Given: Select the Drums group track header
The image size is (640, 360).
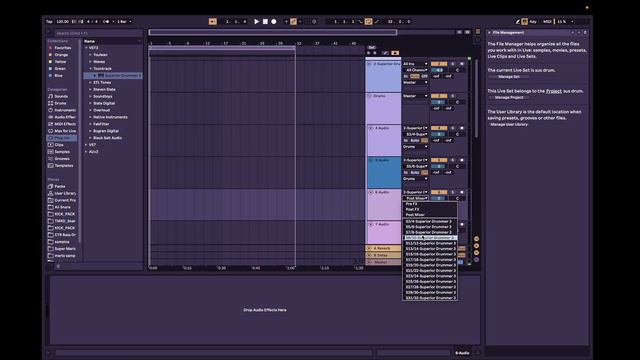Looking at the screenshot, I should 383,108.
